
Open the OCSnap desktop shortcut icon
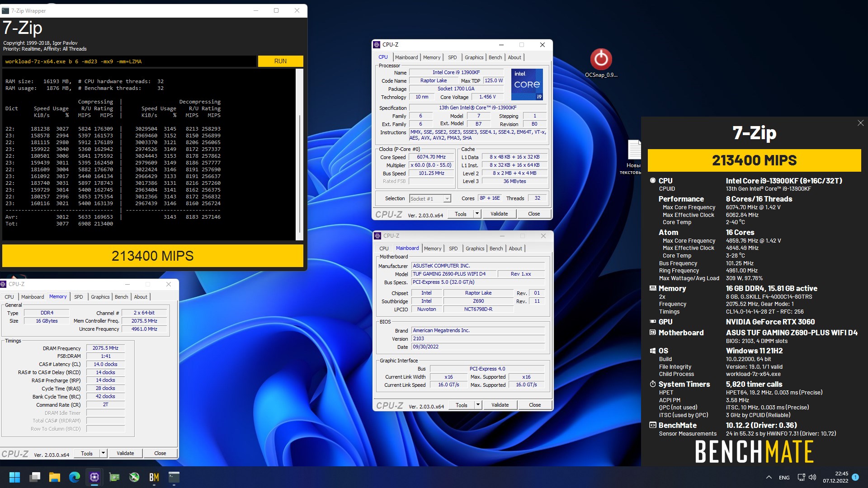pos(601,63)
